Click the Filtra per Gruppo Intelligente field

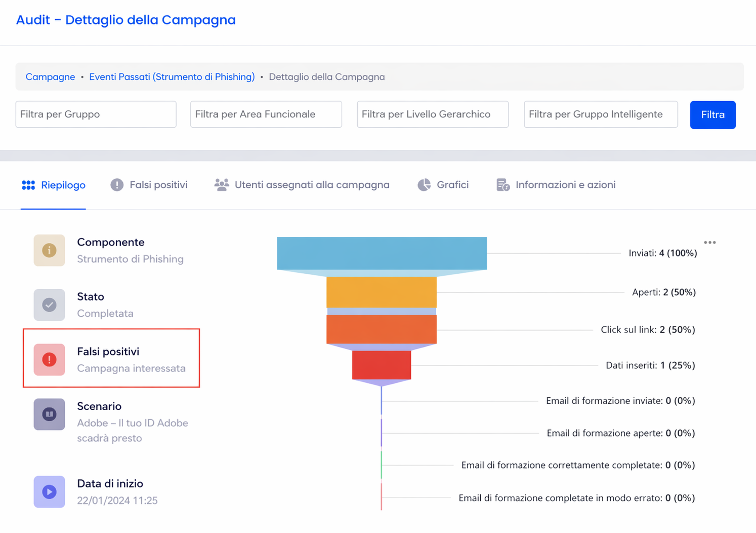click(x=601, y=114)
